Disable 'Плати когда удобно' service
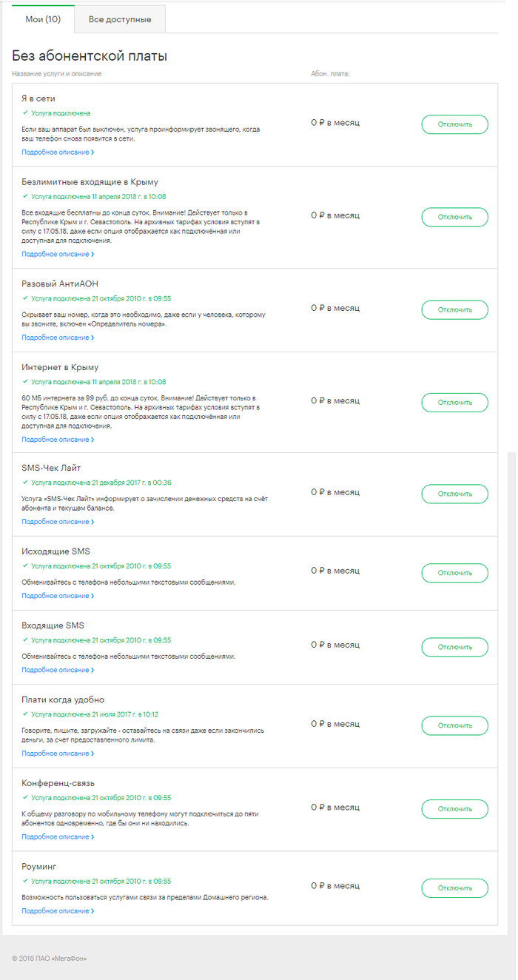The width and height of the screenshot is (518, 980). pyautogui.click(x=454, y=725)
